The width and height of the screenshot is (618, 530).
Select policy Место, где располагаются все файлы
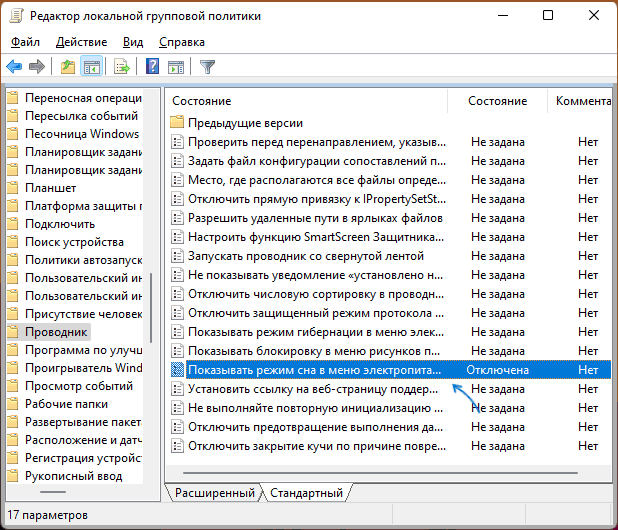(x=317, y=180)
